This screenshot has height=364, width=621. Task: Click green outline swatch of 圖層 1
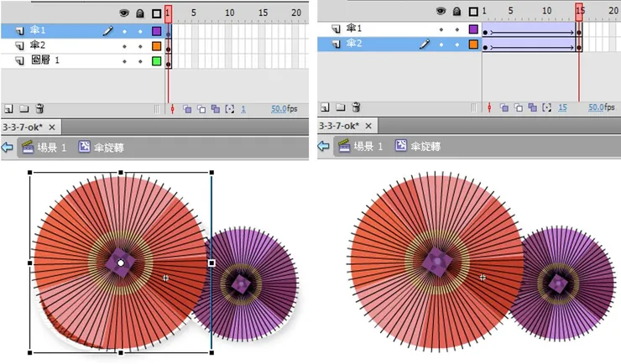point(156,61)
